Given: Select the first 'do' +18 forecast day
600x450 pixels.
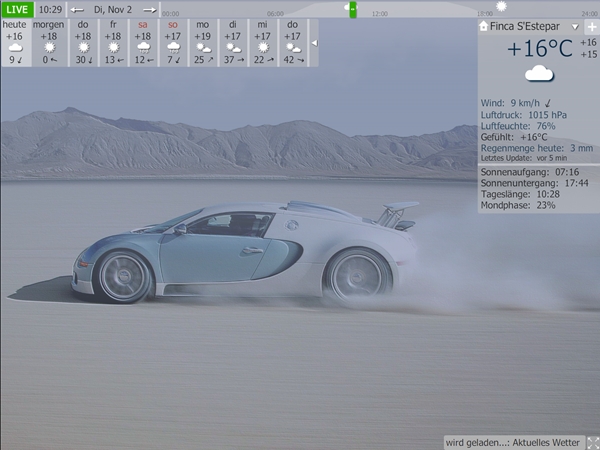Looking at the screenshot, I should tap(83, 42).
